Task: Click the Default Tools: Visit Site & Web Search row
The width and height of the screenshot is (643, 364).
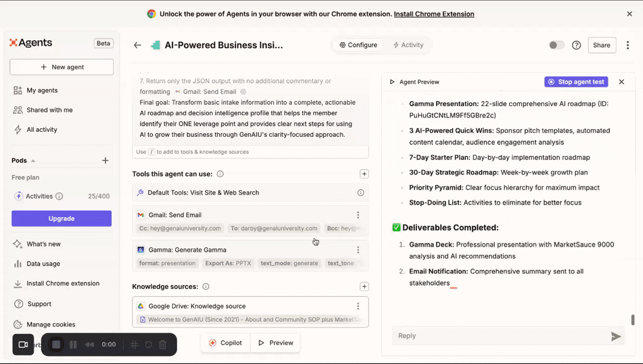Action: 250,193
